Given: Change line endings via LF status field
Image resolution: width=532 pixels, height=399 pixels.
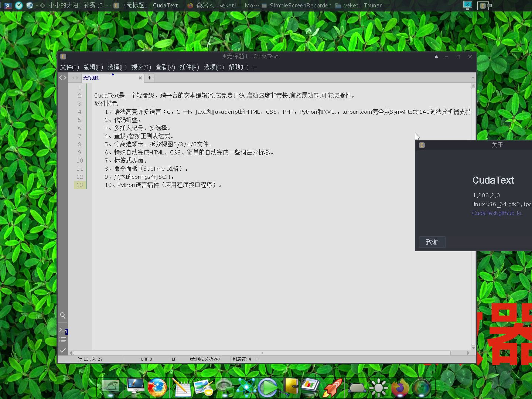Looking at the screenshot, I should point(174,359).
